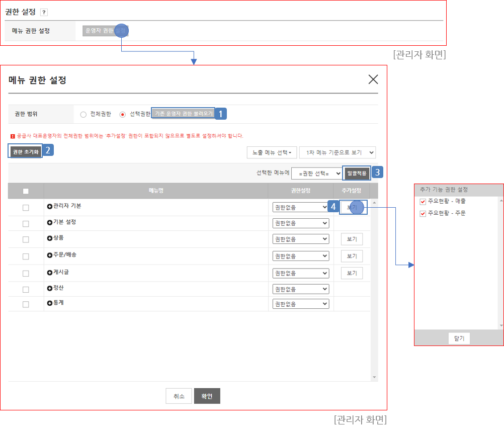Screen dimensions: 504x431
Task: Expand the 기본 설정 plus icon
Action: [x=49, y=222]
